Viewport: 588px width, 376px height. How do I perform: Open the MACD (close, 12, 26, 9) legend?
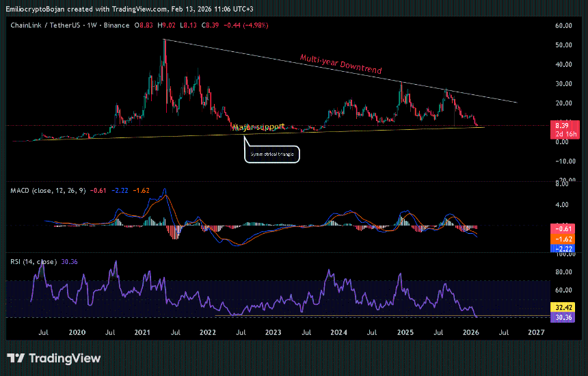pyautogui.click(x=47, y=191)
